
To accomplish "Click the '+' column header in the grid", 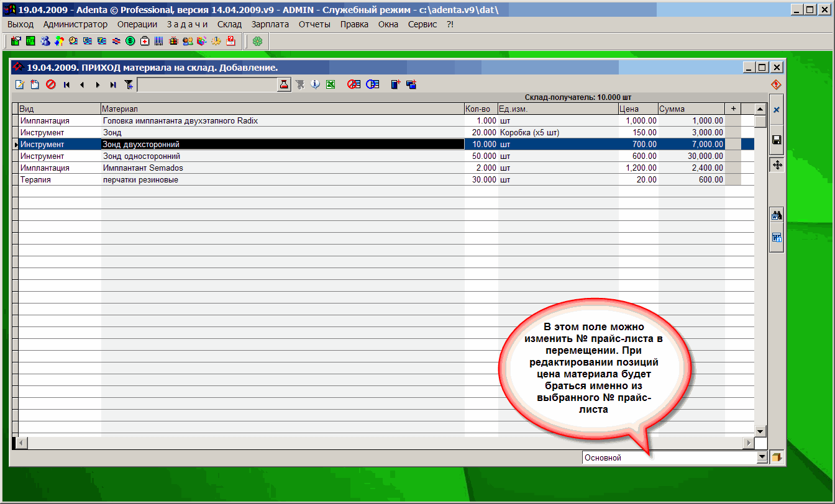I will 733,109.
